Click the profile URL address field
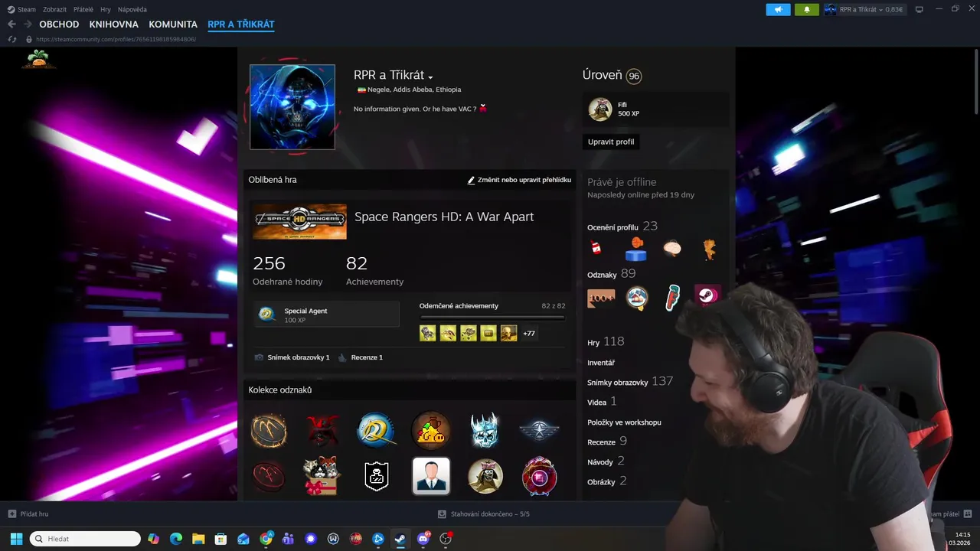This screenshot has width=980, height=551. click(x=116, y=39)
